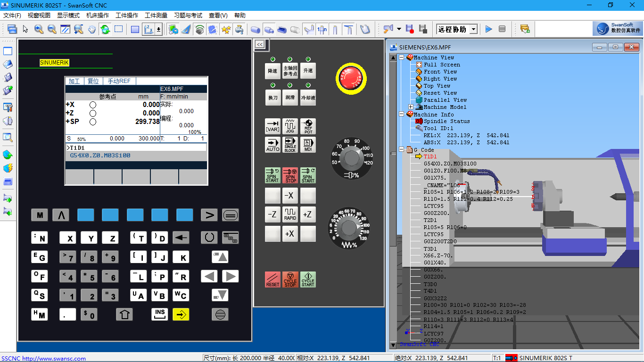Image resolution: width=644 pixels, height=362 pixels.
Task: Click the red SPIN STOP button
Action: (x=290, y=175)
